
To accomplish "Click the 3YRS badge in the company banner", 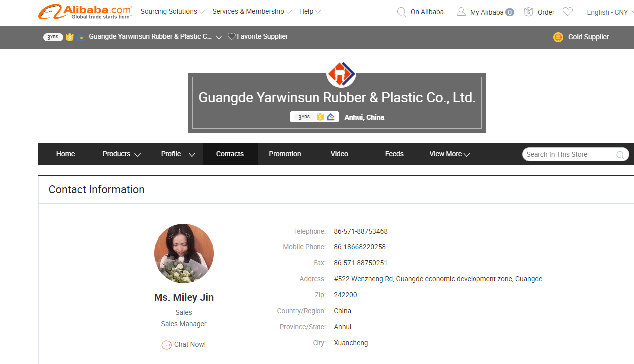I will (x=304, y=117).
